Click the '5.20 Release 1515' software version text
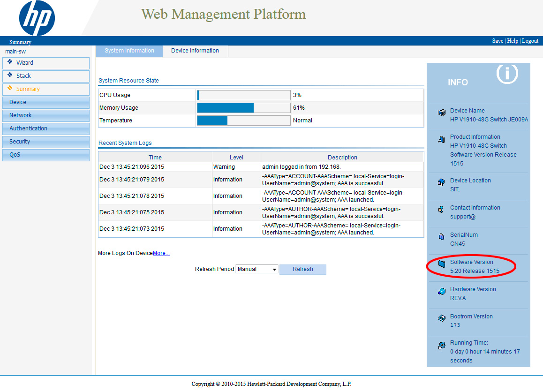Viewport: 543px width, 392px height. [475, 271]
